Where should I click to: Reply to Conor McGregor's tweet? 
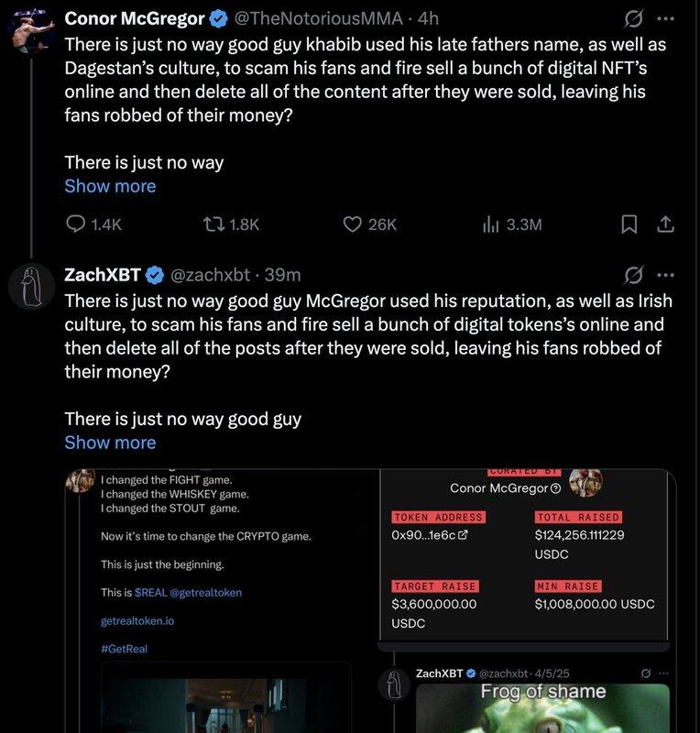coord(76,224)
